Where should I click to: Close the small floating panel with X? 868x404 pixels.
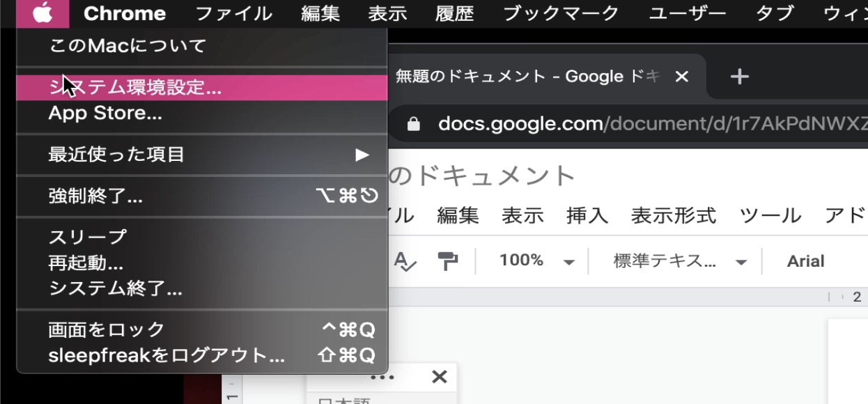pyautogui.click(x=440, y=377)
